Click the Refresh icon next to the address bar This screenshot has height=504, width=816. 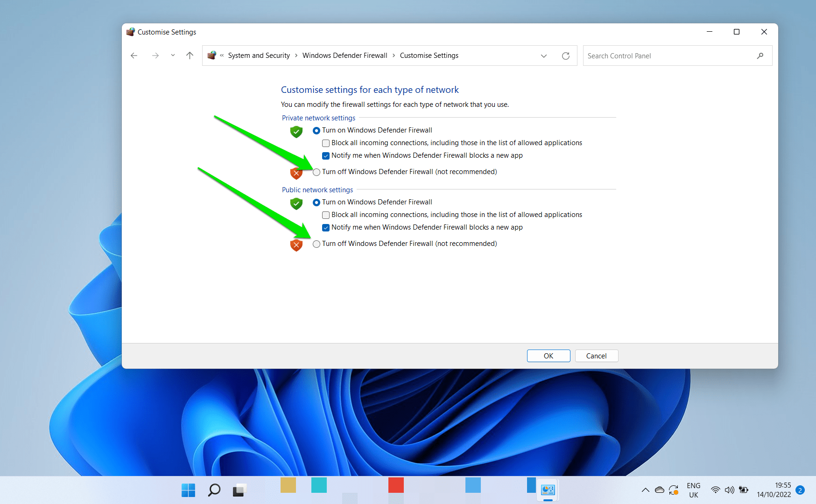565,56
